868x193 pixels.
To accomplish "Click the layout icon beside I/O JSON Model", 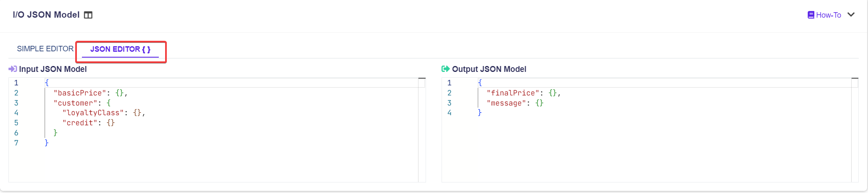I will point(88,15).
